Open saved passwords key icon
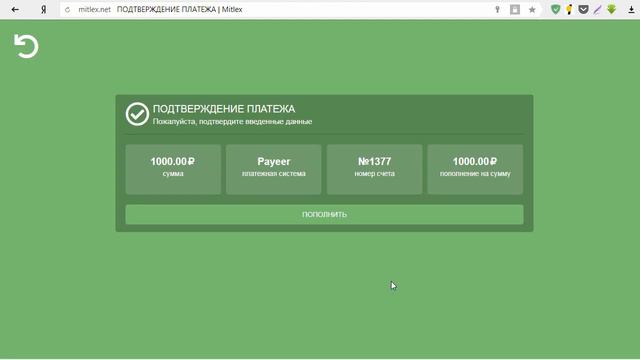 [x=497, y=9]
